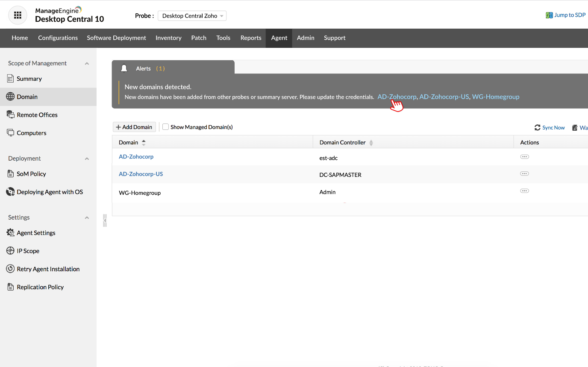Collapse the Deployment section
This screenshot has height=367, width=588.
[87, 159]
